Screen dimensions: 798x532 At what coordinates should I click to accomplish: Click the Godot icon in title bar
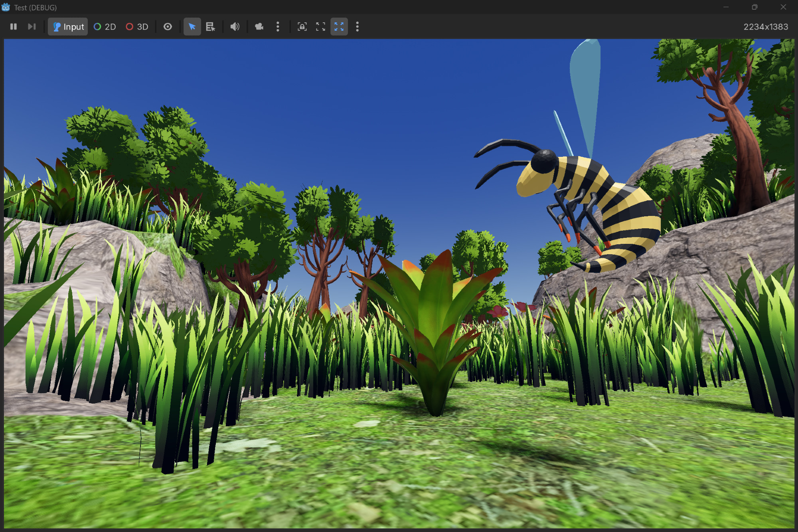click(x=6, y=7)
